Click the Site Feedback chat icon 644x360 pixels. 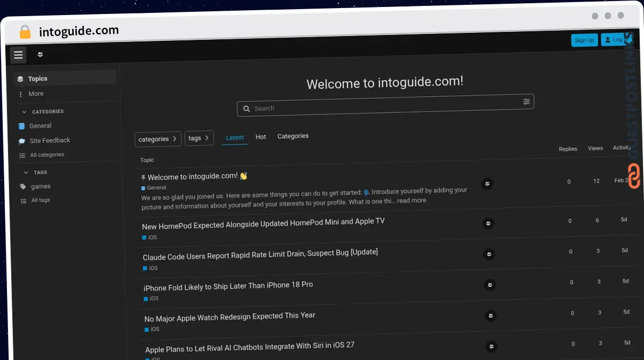click(x=22, y=141)
